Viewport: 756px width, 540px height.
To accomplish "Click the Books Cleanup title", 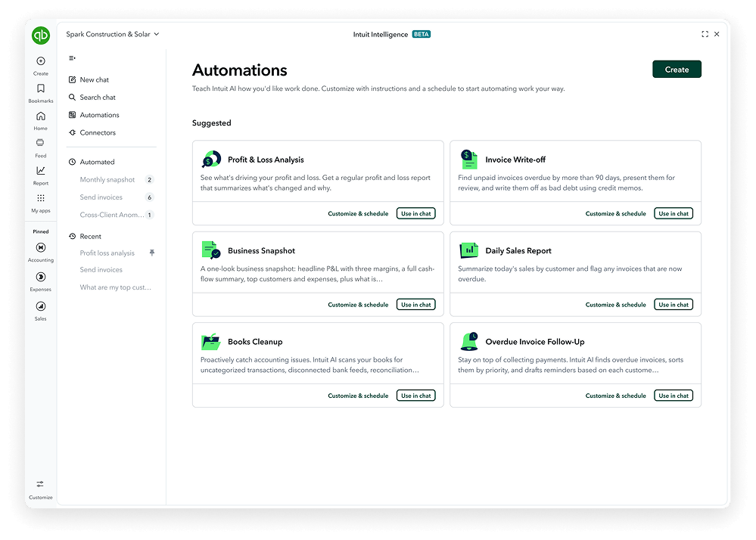I will [255, 342].
